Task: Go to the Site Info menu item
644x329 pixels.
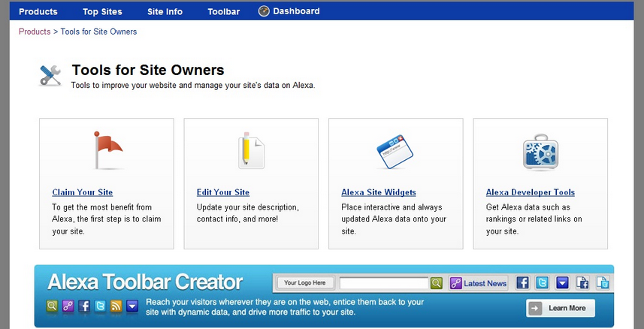Action: 165,11
